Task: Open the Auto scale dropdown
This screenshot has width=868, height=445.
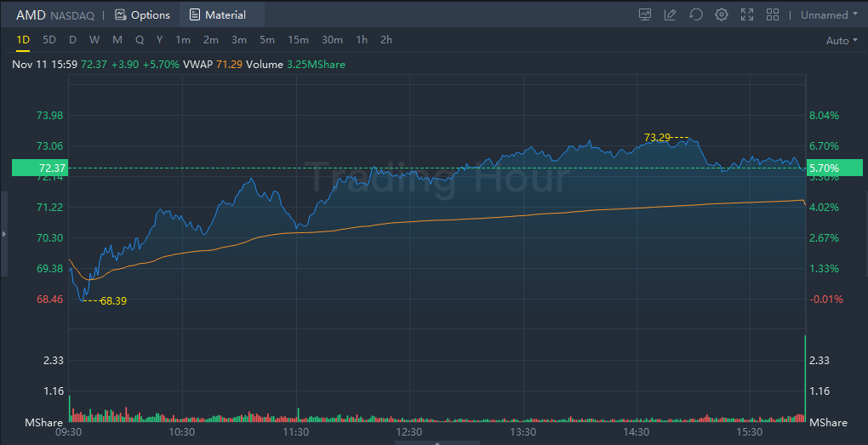Action: coord(842,40)
